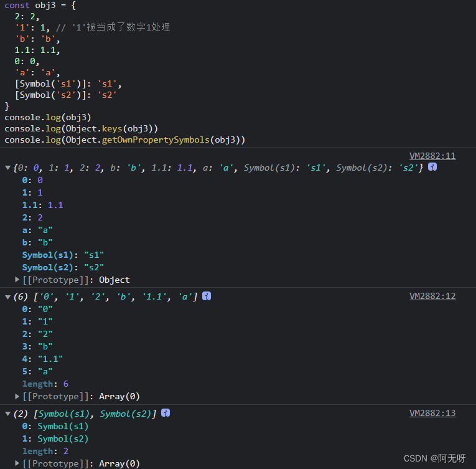Click the object preview summary line
This screenshot has width=476, height=469.
click(x=218, y=168)
